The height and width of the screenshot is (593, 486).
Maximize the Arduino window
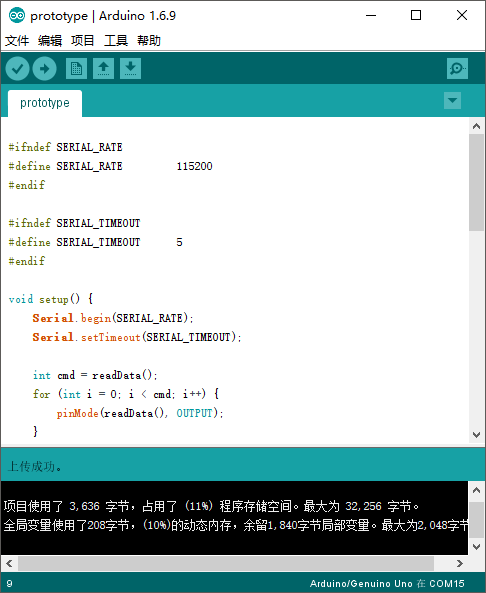pos(416,16)
